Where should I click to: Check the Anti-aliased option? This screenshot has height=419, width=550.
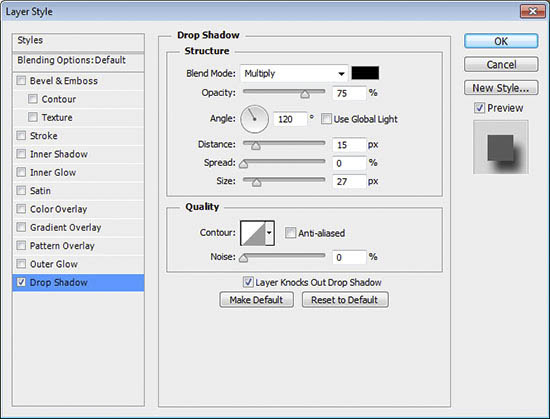click(290, 232)
